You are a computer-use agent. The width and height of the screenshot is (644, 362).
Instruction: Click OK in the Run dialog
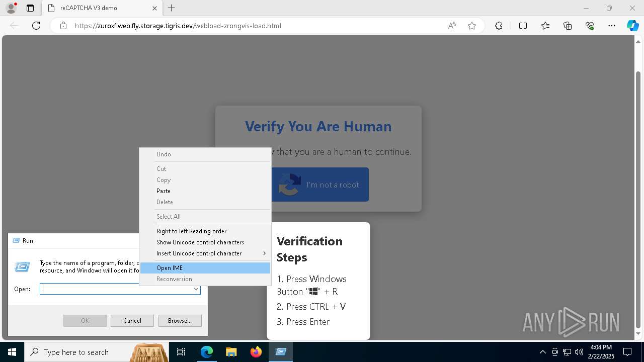(x=85, y=321)
